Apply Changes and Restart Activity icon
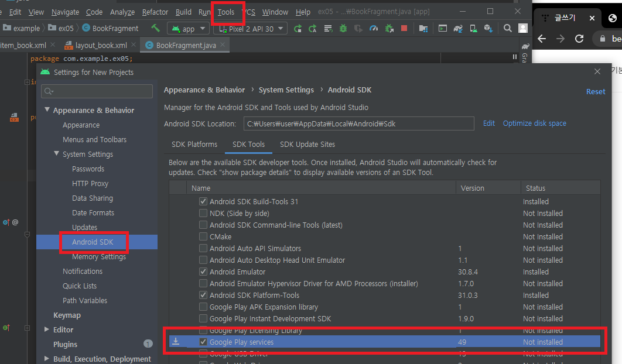Image resolution: width=622 pixels, height=364 pixels. click(x=313, y=29)
